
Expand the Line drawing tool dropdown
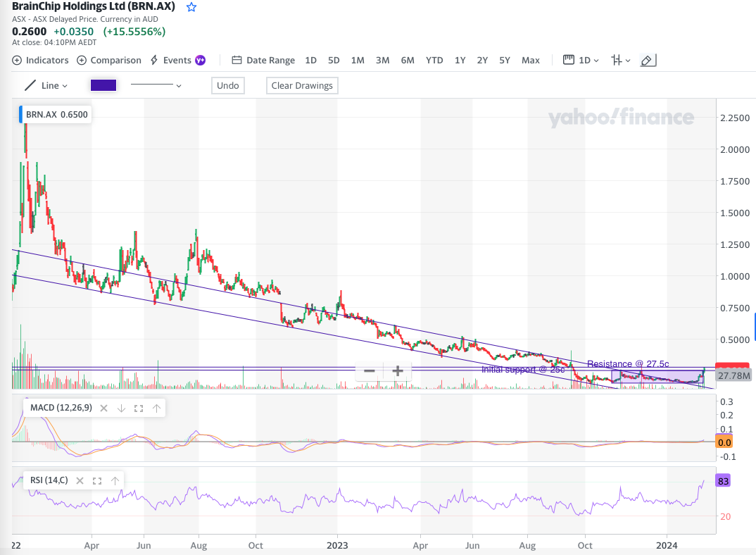click(x=46, y=85)
